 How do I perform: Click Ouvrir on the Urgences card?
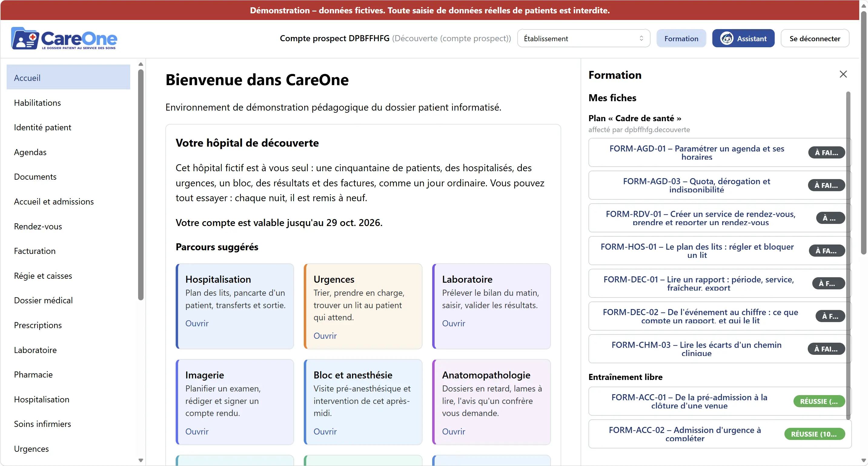(325, 335)
